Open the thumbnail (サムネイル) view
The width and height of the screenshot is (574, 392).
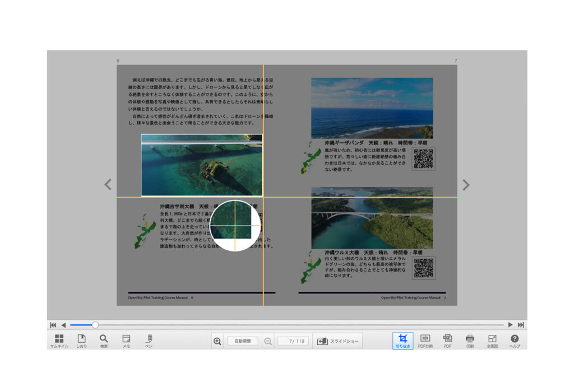tap(59, 340)
